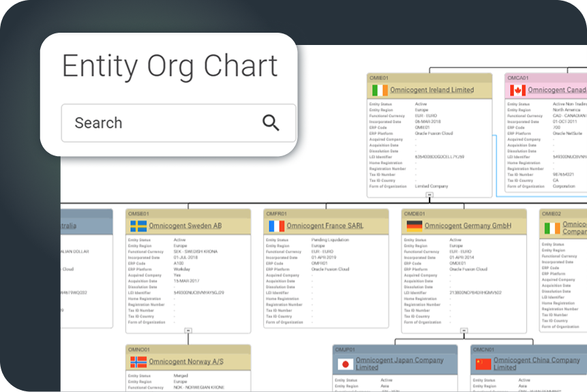587x392 pixels.
Task: Open Omnicogent Norway A/S entity link
Action: click(186, 362)
